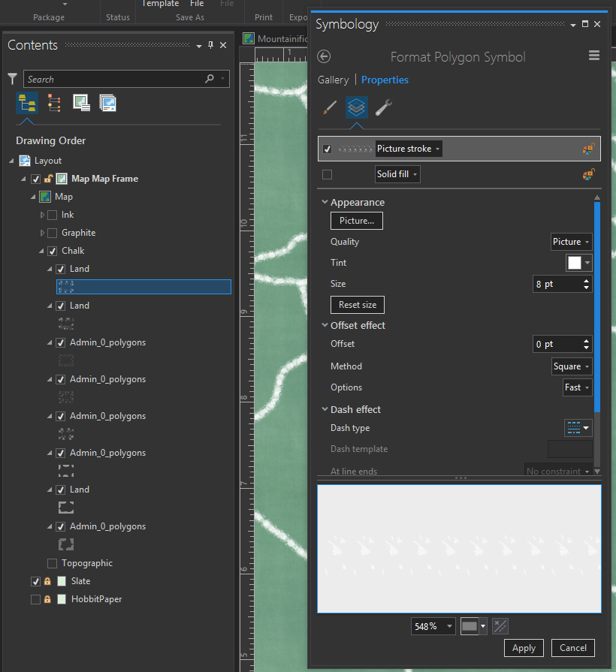Click the bottom Admin_0_polygons symbol patch

coord(66,544)
